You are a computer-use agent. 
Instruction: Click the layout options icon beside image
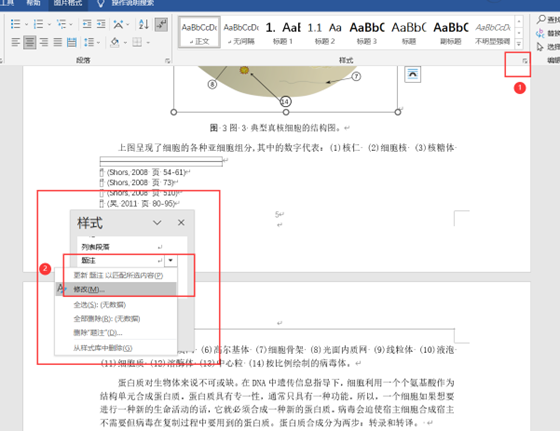point(412,74)
